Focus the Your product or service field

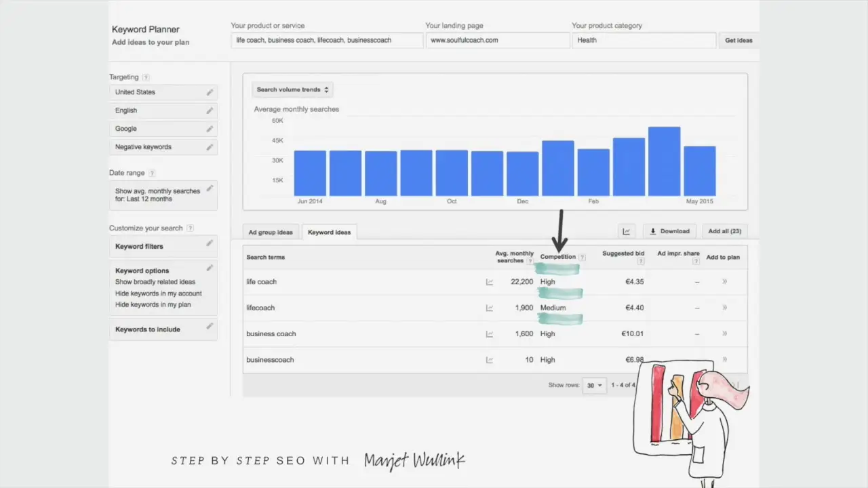327,40
